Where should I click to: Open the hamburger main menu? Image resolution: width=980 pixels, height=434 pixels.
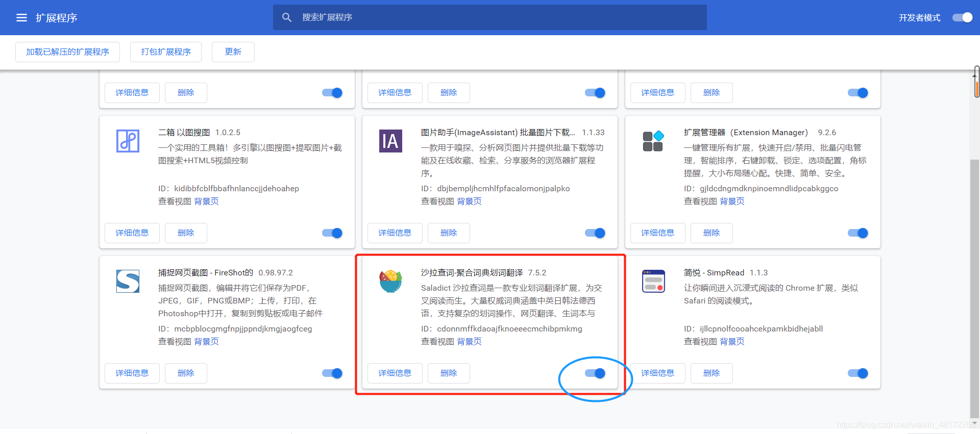[x=21, y=18]
